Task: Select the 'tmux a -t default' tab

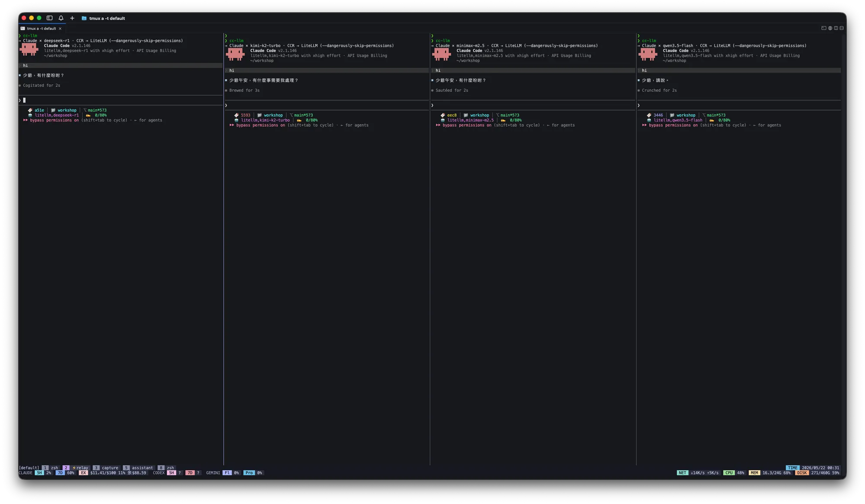Action: (x=42, y=29)
